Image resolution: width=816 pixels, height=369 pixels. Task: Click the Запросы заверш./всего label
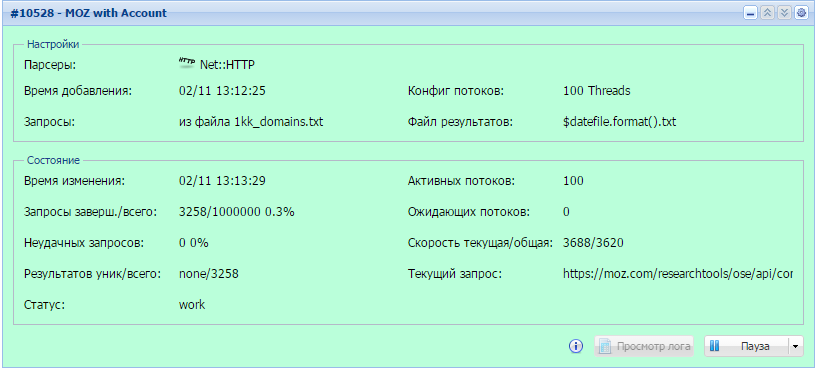pos(91,212)
